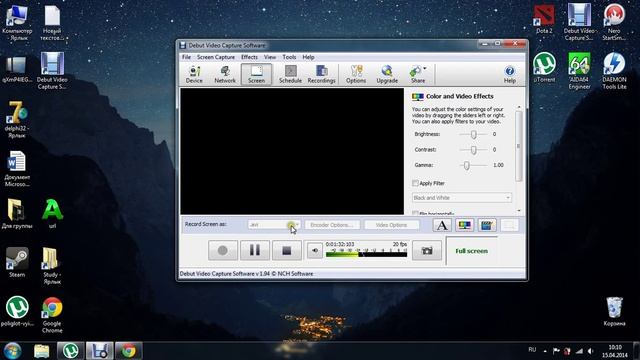
Task: Open the Tools menu
Action: (x=289, y=57)
